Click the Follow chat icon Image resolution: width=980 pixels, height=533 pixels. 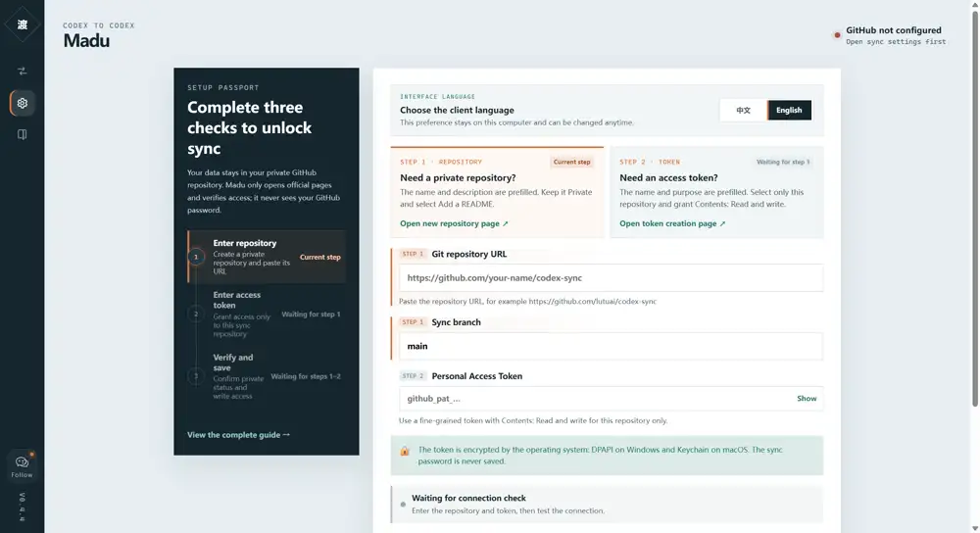pos(22,466)
